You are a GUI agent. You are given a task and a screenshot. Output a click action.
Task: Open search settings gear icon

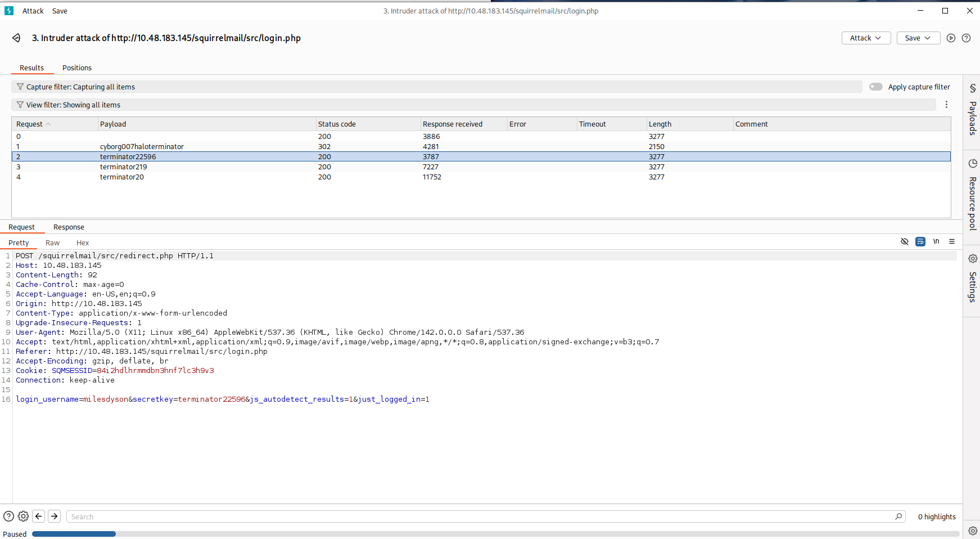click(x=23, y=516)
